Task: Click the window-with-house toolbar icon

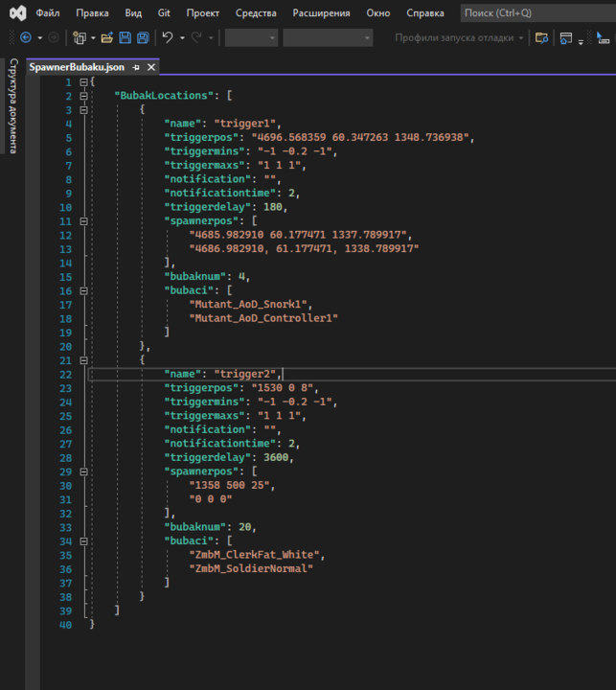Action: coord(566,37)
